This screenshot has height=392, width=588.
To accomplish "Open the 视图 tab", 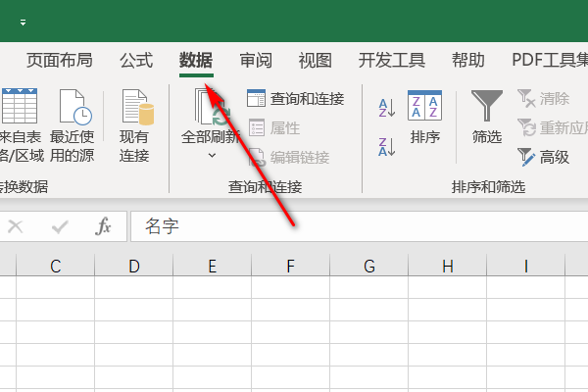I will (x=315, y=60).
